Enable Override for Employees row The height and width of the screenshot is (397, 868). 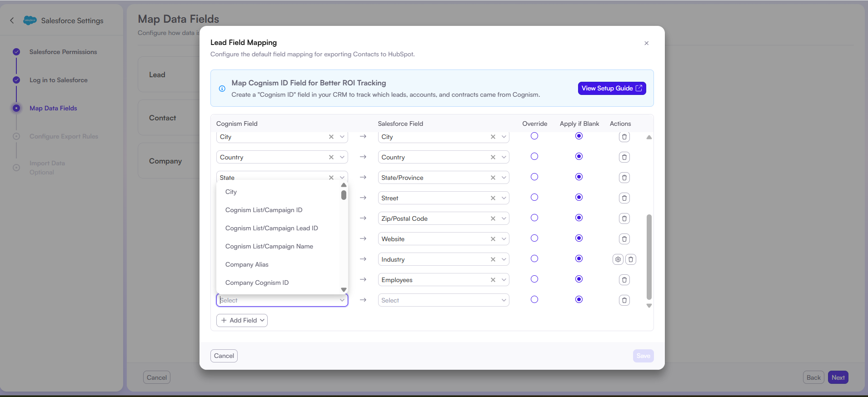pyautogui.click(x=534, y=279)
